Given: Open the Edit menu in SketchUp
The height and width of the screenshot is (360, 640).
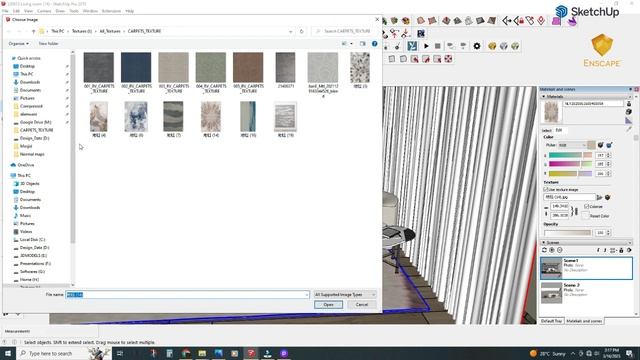Looking at the screenshot, I should [16, 11].
